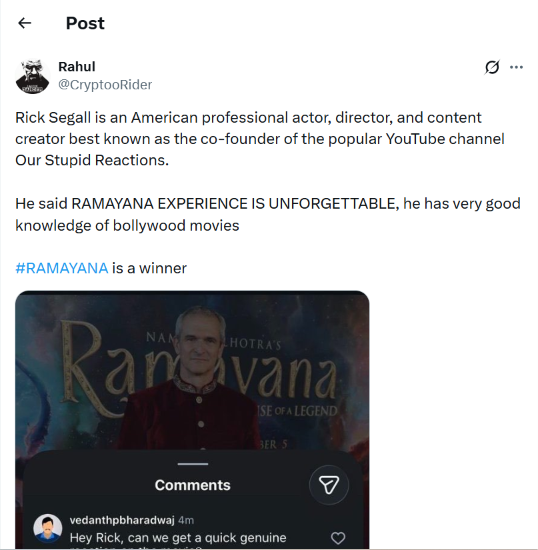Like vedanthpbharadwaj's comment with the heart icon
Screen dimensions: 538x550
[x=338, y=538]
